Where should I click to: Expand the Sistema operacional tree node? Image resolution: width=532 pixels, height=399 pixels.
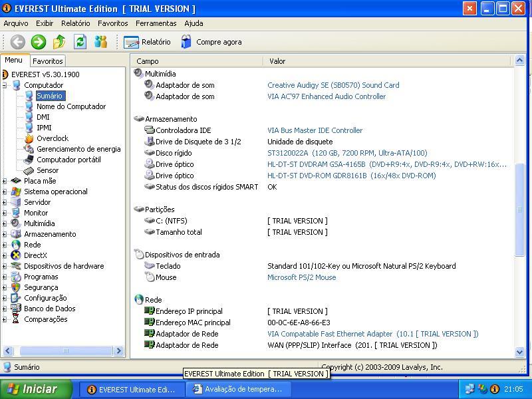[x=5, y=192]
